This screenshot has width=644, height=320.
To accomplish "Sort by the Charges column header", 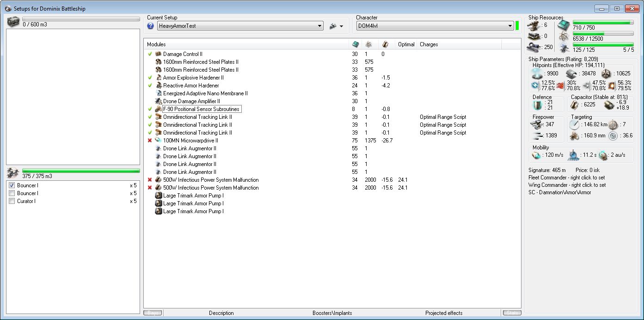I will click(459, 44).
